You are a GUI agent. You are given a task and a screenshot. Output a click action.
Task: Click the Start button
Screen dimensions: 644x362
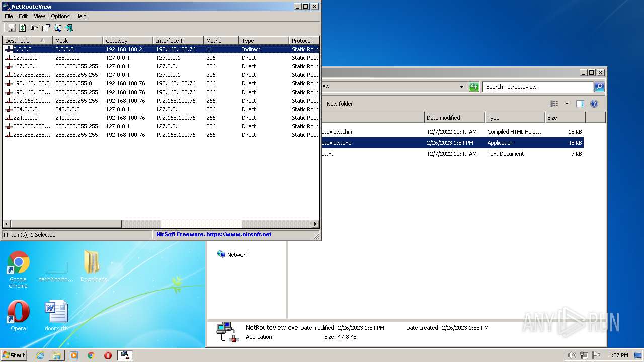coord(14,355)
